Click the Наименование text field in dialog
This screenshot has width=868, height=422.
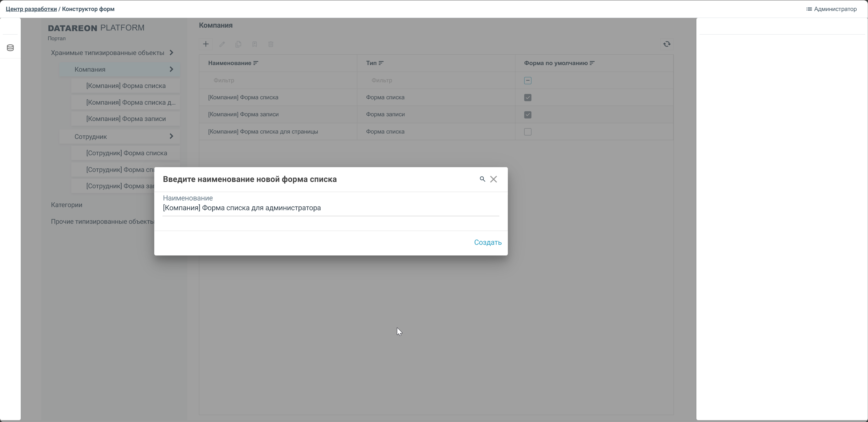click(x=330, y=208)
